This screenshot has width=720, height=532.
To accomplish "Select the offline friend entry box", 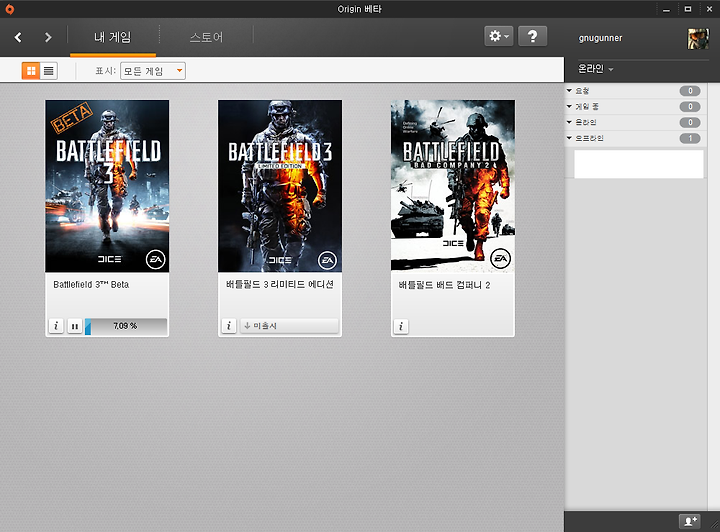I will coord(638,164).
